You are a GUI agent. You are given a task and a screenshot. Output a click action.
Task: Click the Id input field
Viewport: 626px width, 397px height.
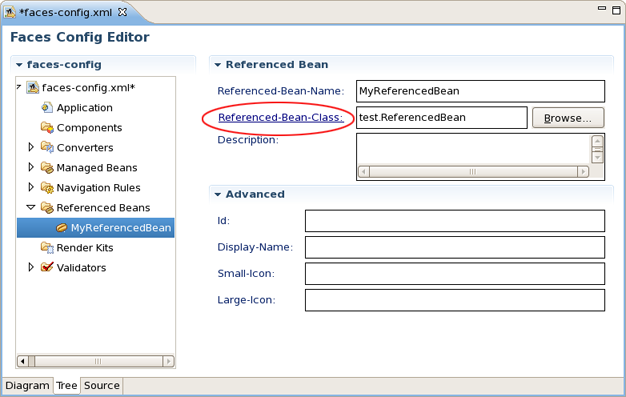pos(455,221)
